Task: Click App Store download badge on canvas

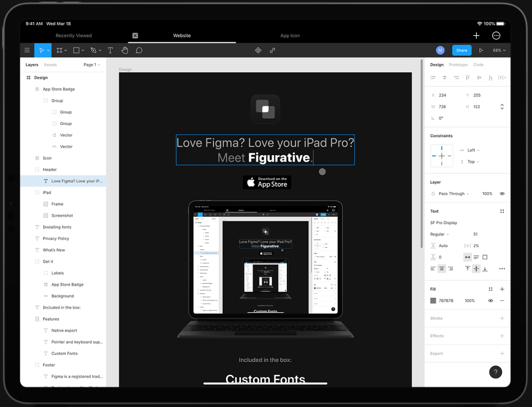Action: [x=267, y=182]
